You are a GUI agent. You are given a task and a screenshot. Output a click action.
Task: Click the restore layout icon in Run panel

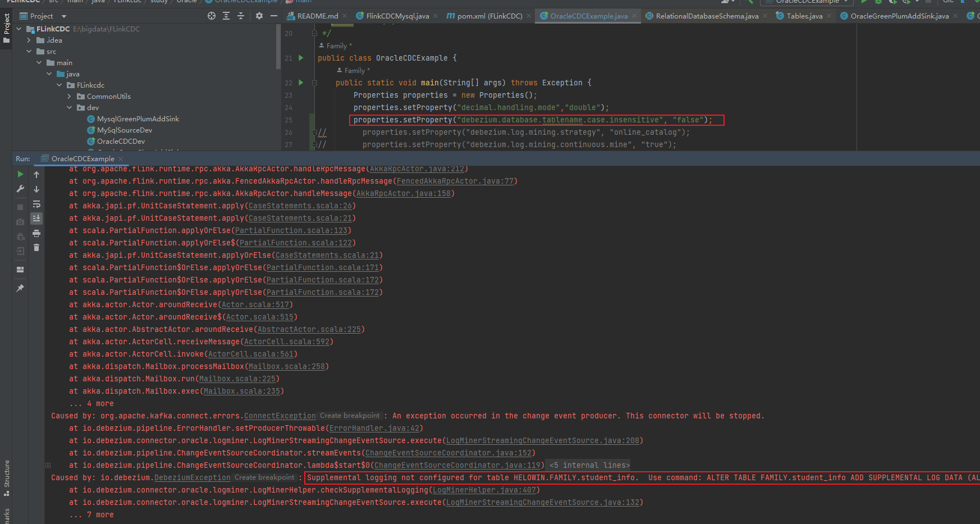(x=20, y=270)
